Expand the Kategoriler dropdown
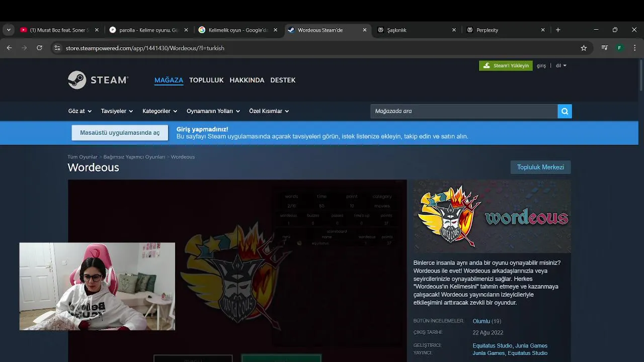Image resolution: width=644 pixels, height=362 pixels. tap(160, 111)
